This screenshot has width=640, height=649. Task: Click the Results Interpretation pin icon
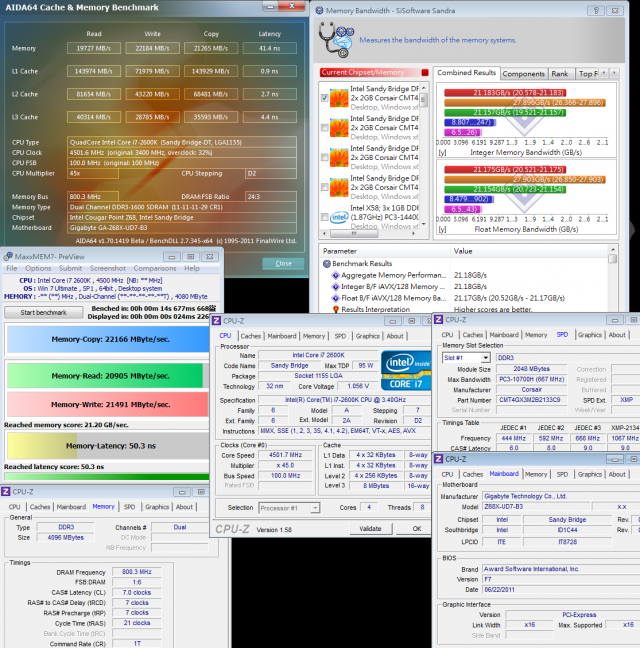(x=335, y=309)
